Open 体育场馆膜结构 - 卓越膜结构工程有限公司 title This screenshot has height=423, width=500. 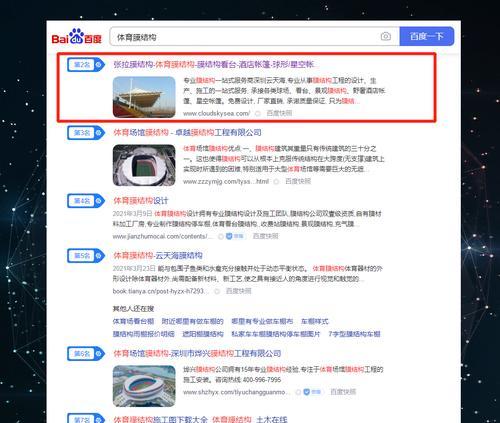coord(187,133)
